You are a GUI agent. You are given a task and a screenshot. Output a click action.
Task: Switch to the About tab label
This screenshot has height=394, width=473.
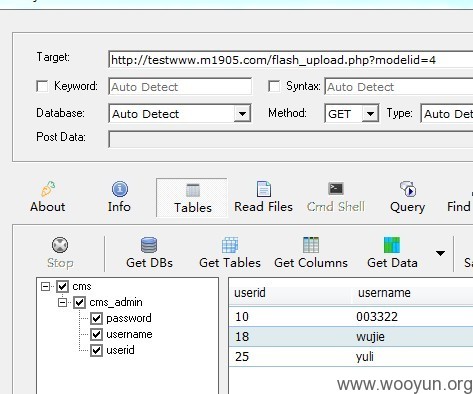pos(48,207)
